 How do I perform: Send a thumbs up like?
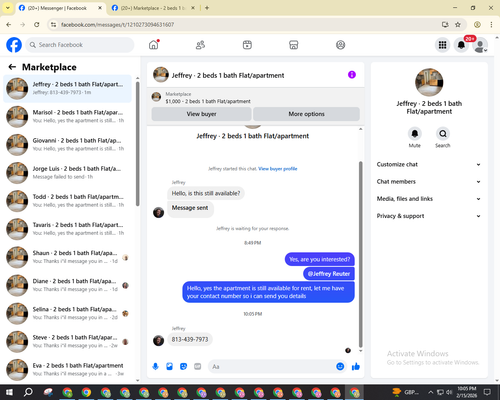(356, 367)
